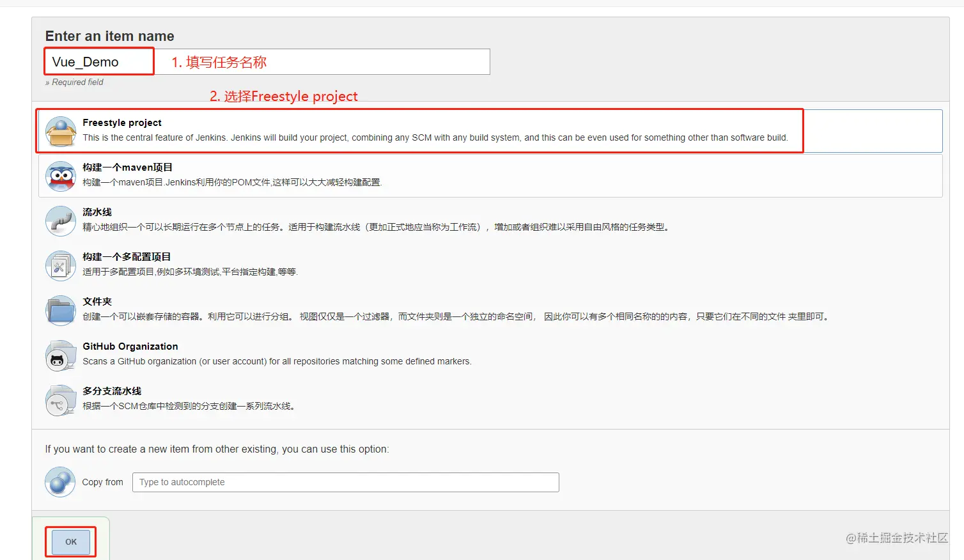Select the 多分支流水线 title
This screenshot has width=964, height=560.
(x=112, y=391)
